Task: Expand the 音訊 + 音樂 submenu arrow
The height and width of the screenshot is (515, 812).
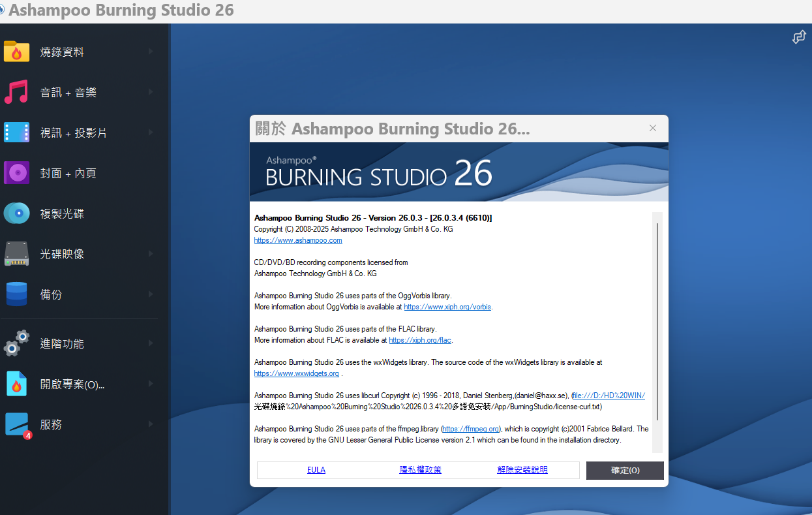Action: coord(151,92)
